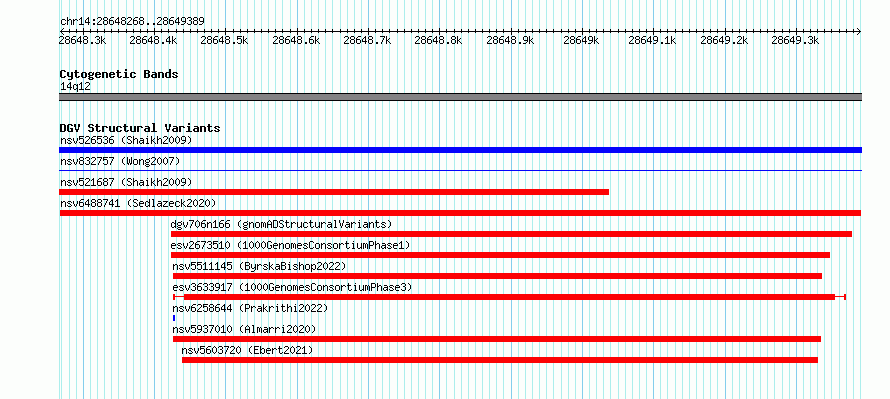The height and width of the screenshot is (399, 890).
Task: Select the red nsv5937010 variant bar
Action: pyautogui.click(x=497, y=339)
